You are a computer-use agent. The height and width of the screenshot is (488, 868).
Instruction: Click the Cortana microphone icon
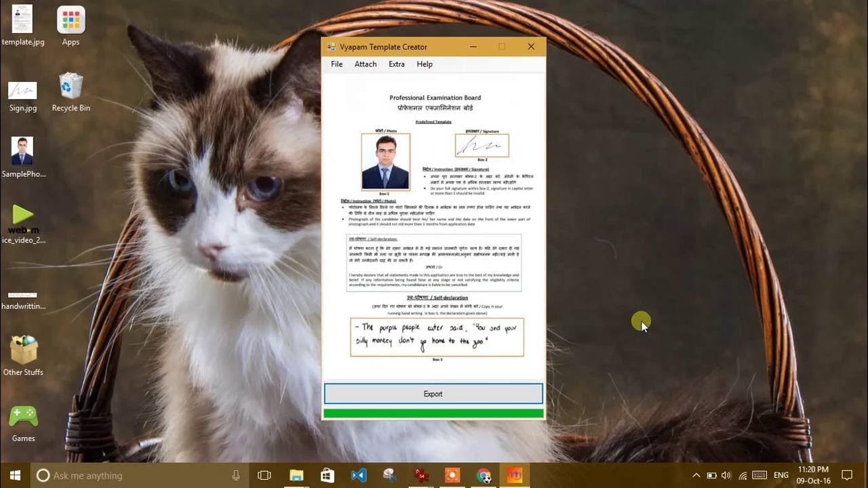[x=236, y=476]
